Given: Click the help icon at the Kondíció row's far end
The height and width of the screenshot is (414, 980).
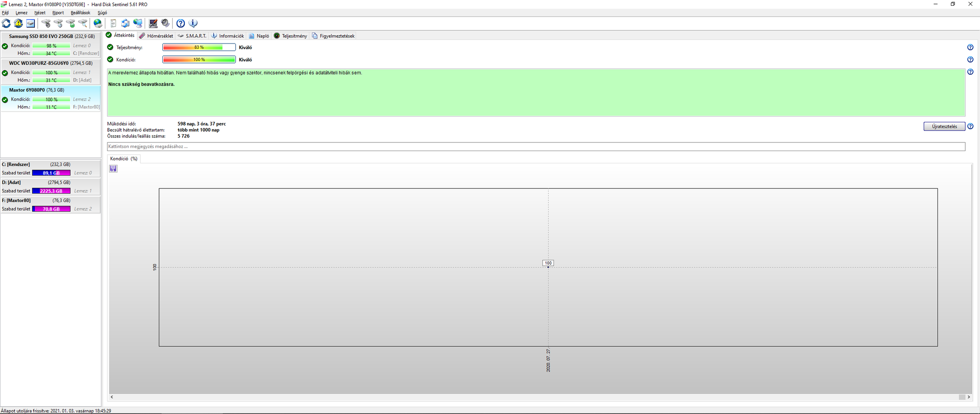Looking at the screenshot, I should [970, 59].
